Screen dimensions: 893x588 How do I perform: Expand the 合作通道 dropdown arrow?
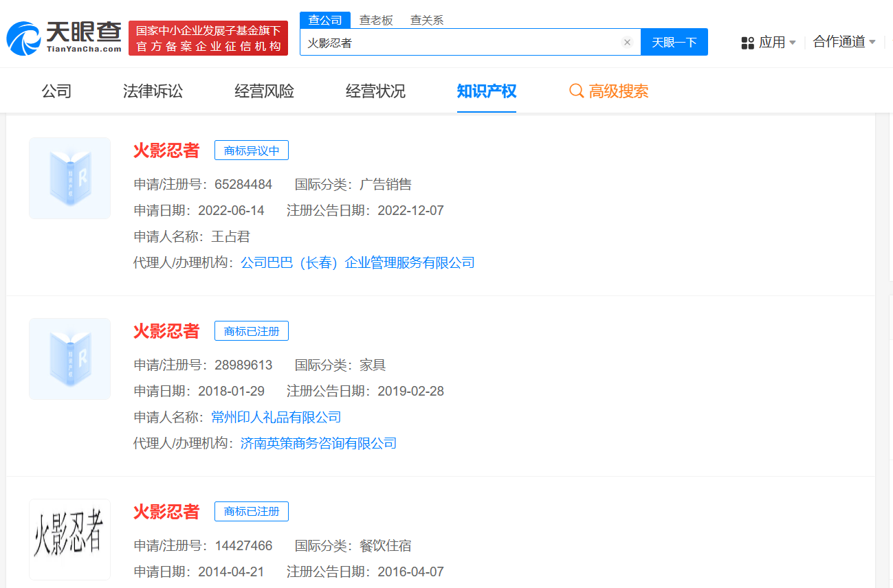pos(872,42)
